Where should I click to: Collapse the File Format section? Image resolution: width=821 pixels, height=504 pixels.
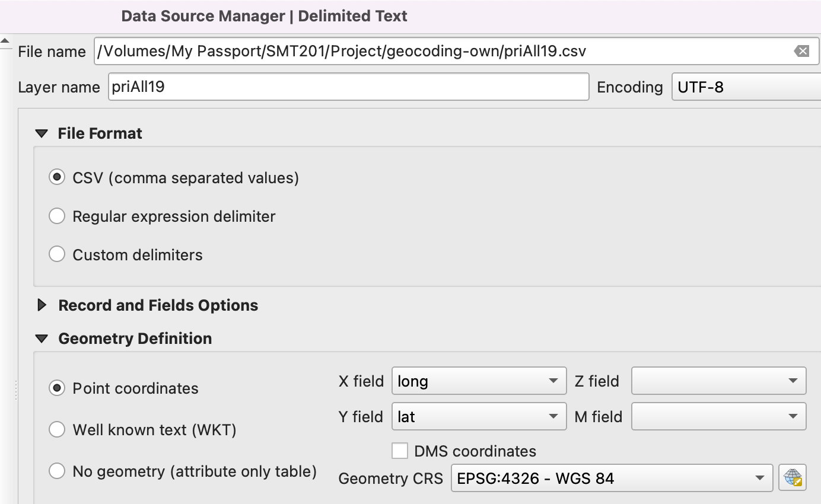click(42, 133)
